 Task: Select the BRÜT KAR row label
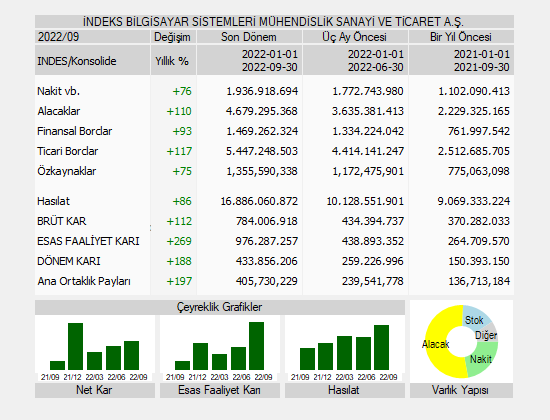(62, 221)
